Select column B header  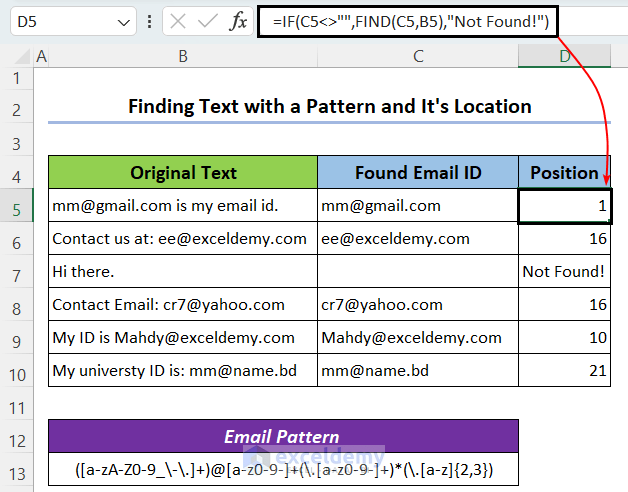183,56
